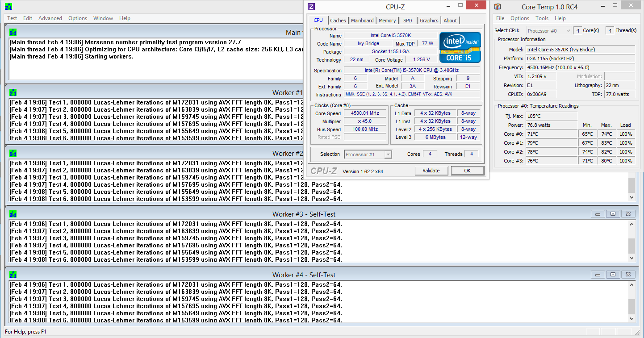Click the Intel Core i5 logo in CPU-Z
Image resolution: width=644 pixels, height=338 pixels.
pyautogui.click(x=460, y=47)
